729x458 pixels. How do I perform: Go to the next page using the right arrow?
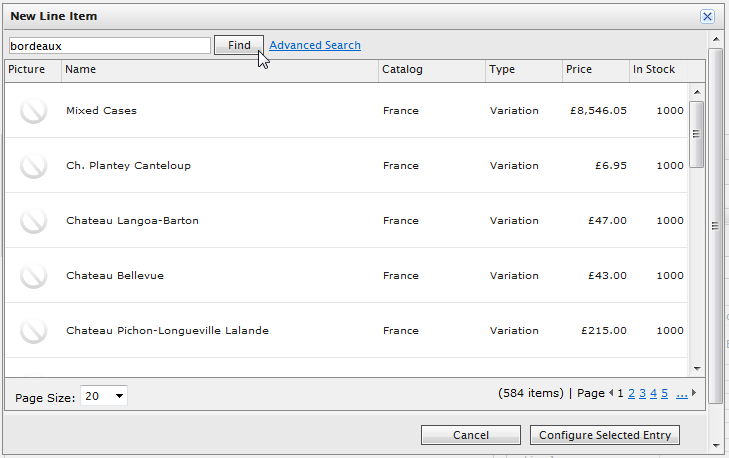pos(694,393)
